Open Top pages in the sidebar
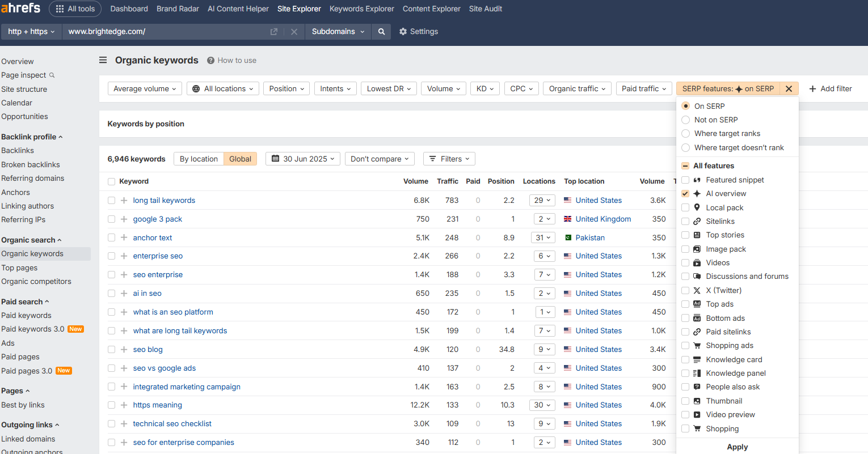The width and height of the screenshot is (868, 454). pyautogui.click(x=19, y=268)
